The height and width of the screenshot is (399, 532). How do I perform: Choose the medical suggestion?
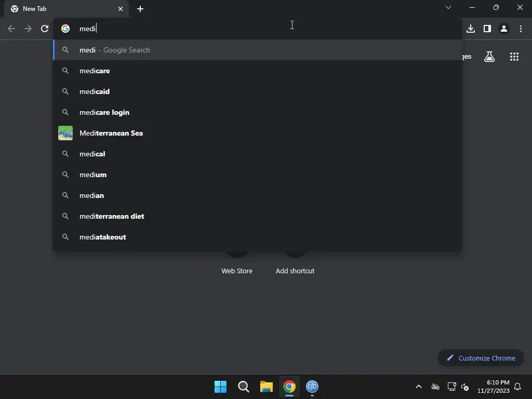[x=258, y=154]
